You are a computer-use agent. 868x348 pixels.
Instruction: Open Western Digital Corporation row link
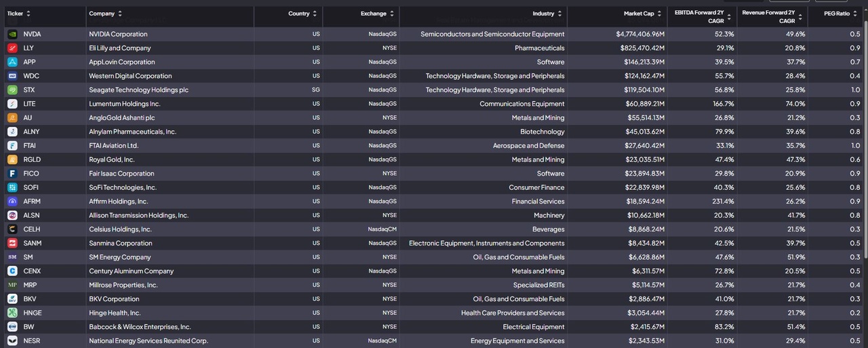(x=130, y=76)
